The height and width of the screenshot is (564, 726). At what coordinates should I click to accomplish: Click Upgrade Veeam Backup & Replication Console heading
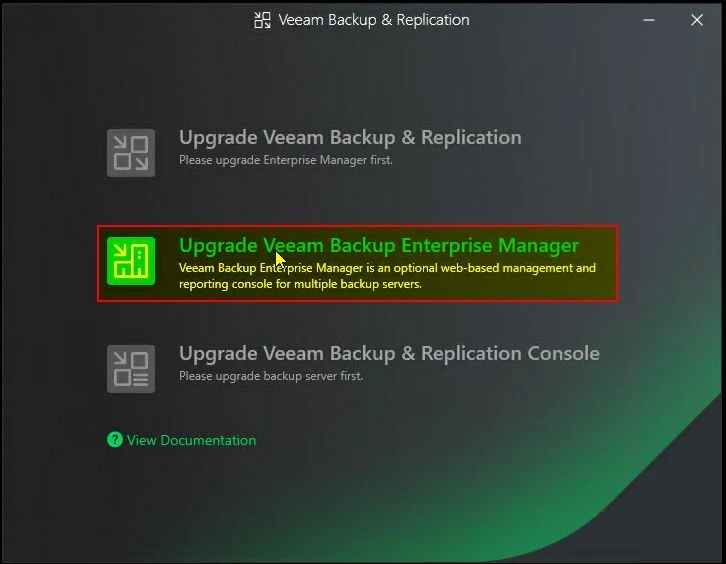click(389, 354)
